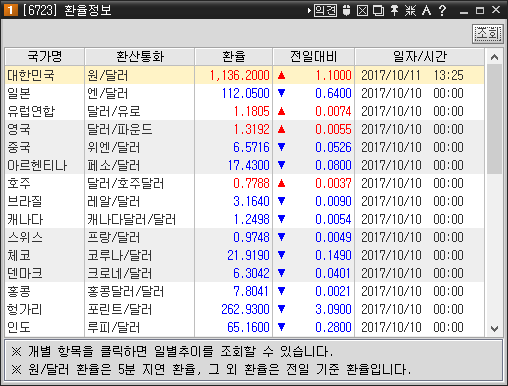Image resolution: width=508 pixels, height=386 pixels.
Task: Click the small arrow before 의견
Action: tap(309, 11)
